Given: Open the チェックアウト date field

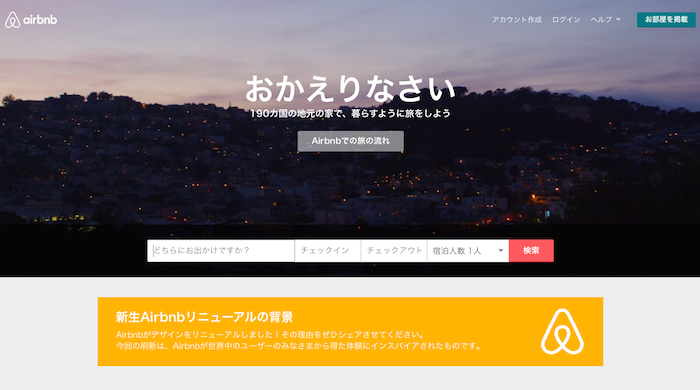Looking at the screenshot, I should [x=394, y=250].
